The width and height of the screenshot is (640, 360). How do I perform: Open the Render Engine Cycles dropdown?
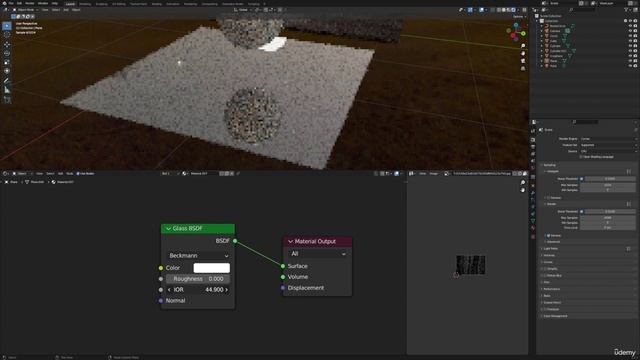(608, 139)
